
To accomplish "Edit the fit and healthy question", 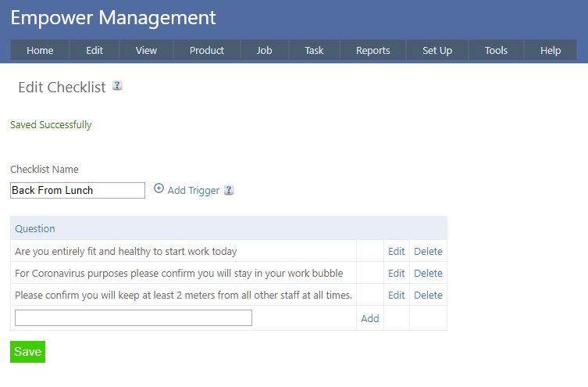I will [x=397, y=251].
